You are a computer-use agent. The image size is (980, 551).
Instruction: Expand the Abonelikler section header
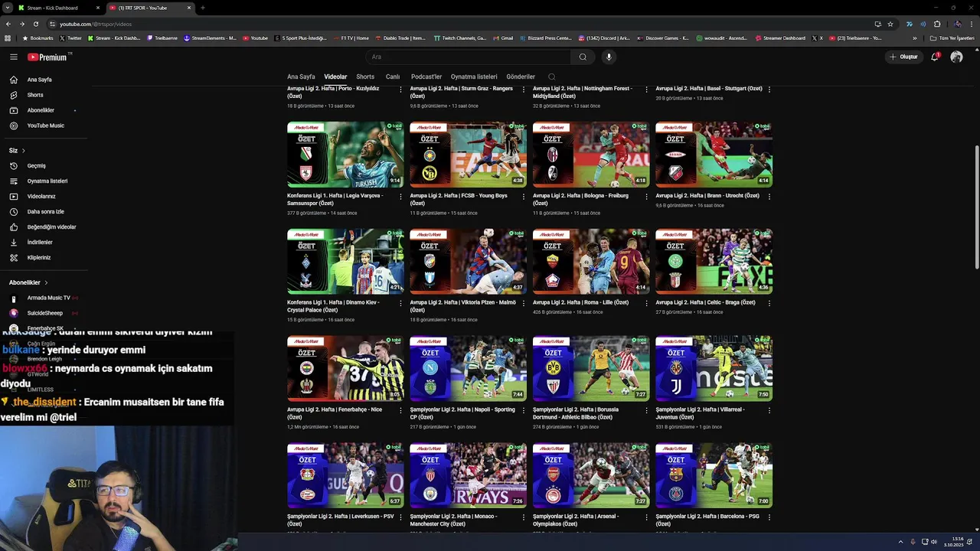pos(28,282)
